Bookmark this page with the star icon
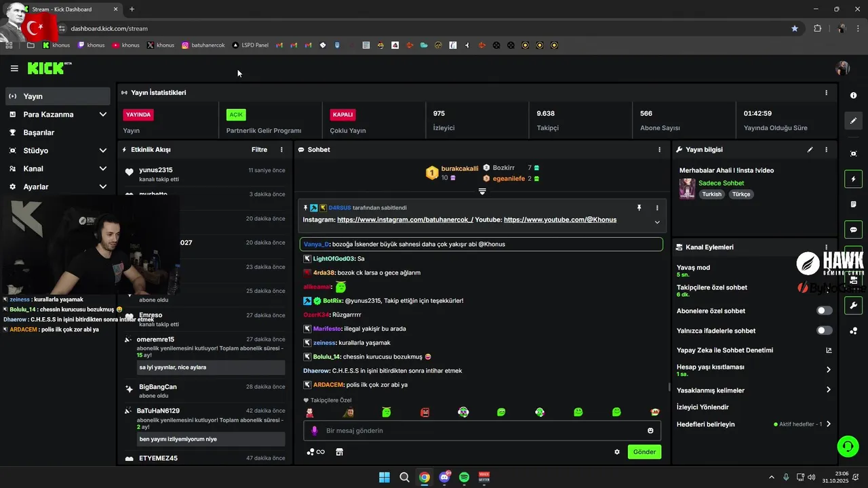Screen dimensions: 868x488 (795, 28)
